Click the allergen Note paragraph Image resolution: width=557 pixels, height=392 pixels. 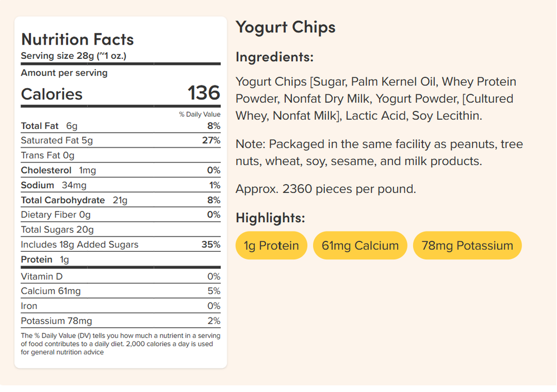tap(379, 153)
